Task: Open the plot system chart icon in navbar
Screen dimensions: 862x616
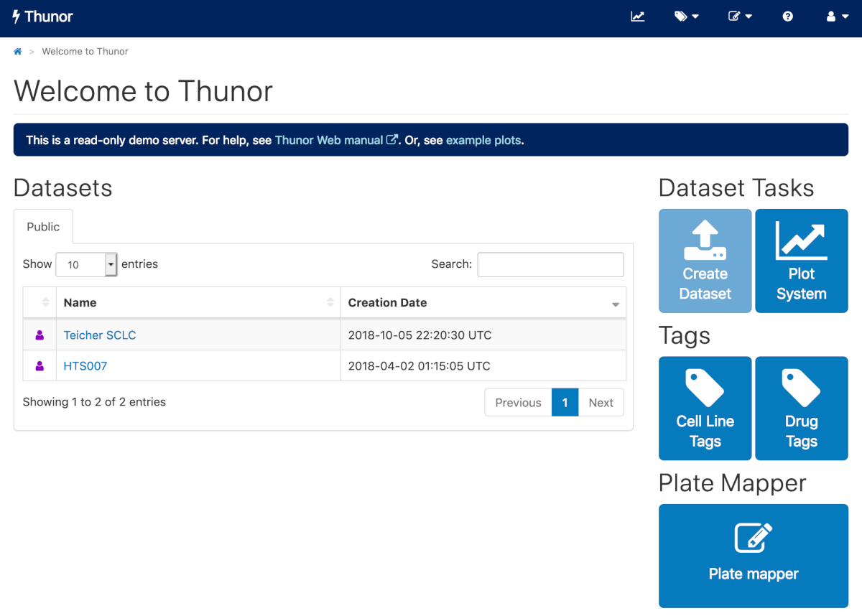Action: [x=638, y=17]
